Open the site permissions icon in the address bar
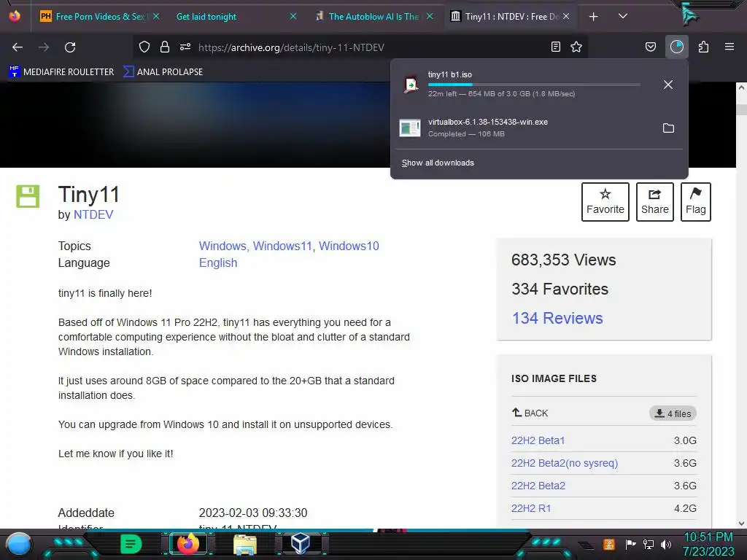This screenshot has height=560, width=747. (x=185, y=47)
